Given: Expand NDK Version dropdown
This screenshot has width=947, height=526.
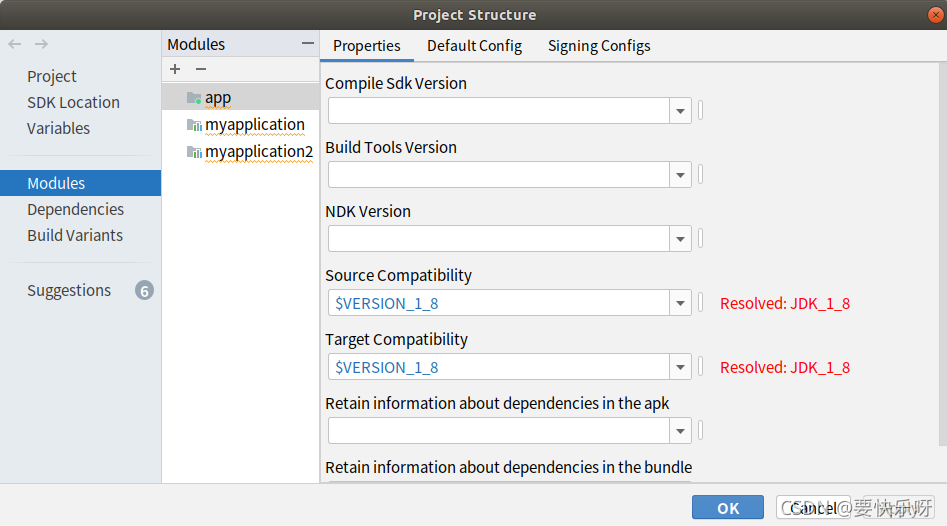Looking at the screenshot, I should point(680,239).
